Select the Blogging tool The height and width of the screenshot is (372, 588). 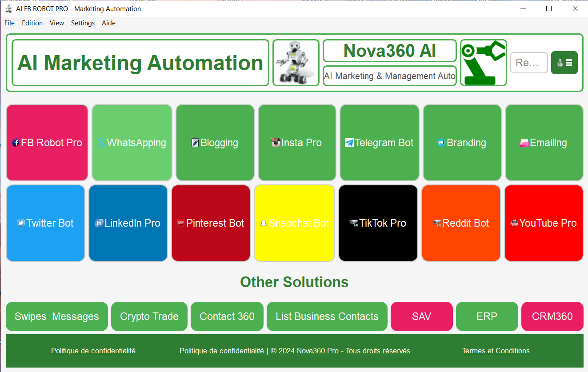click(215, 143)
